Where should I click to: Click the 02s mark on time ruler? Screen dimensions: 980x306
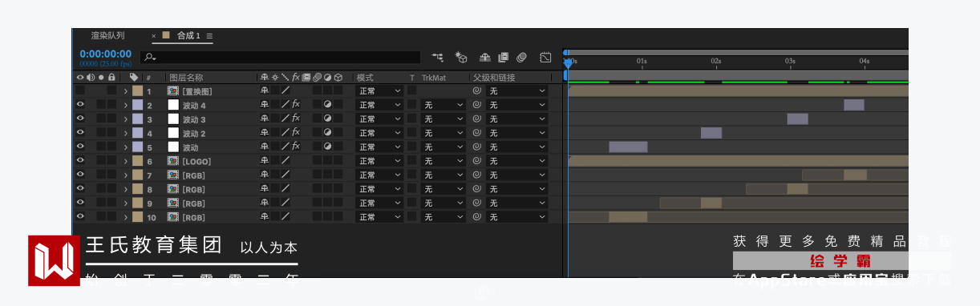click(x=715, y=61)
